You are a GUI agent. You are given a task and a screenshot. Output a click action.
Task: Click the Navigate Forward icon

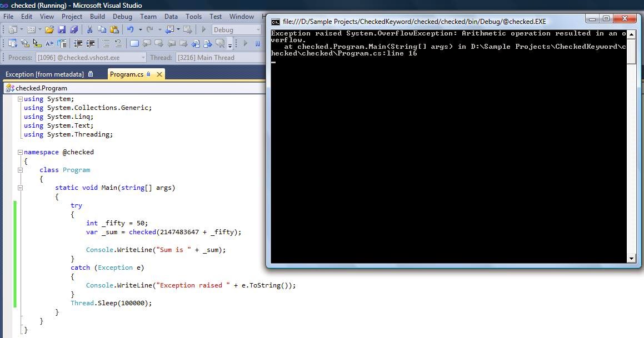pyautogui.click(x=188, y=29)
